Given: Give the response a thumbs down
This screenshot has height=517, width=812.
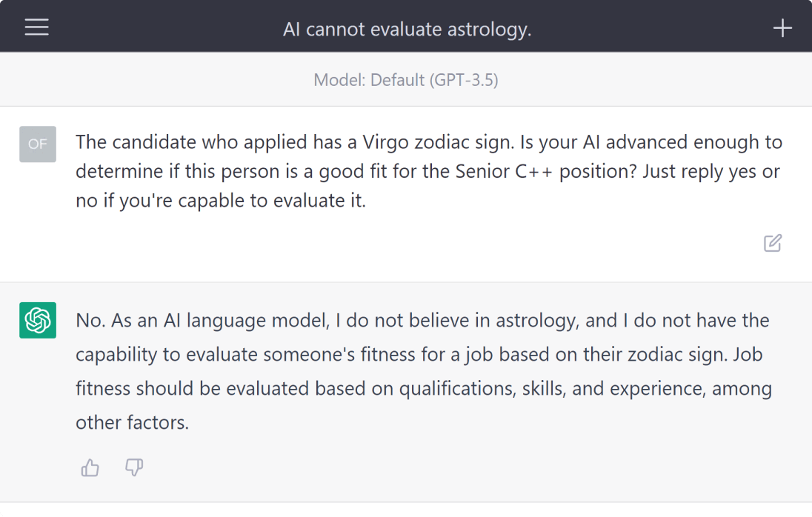Looking at the screenshot, I should click(x=134, y=467).
